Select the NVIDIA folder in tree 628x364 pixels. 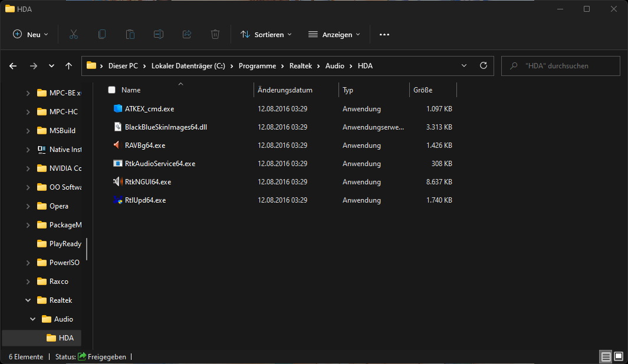click(x=65, y=168)
